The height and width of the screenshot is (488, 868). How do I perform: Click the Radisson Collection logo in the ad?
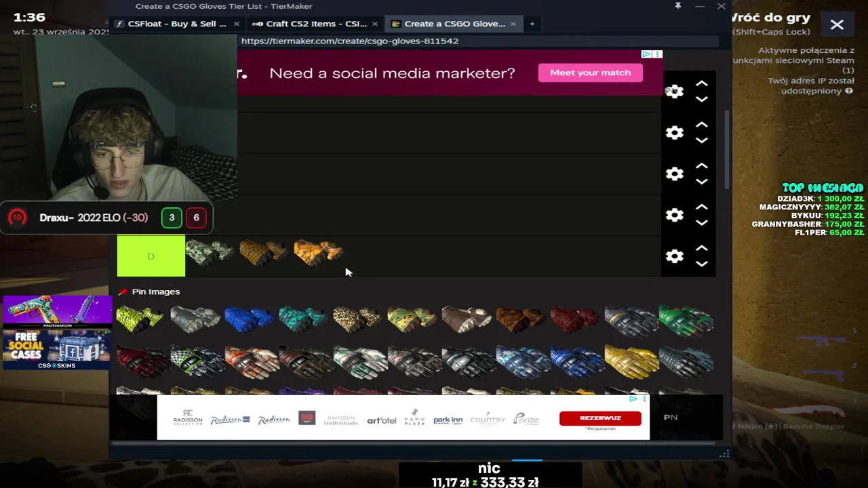point(188,418)
